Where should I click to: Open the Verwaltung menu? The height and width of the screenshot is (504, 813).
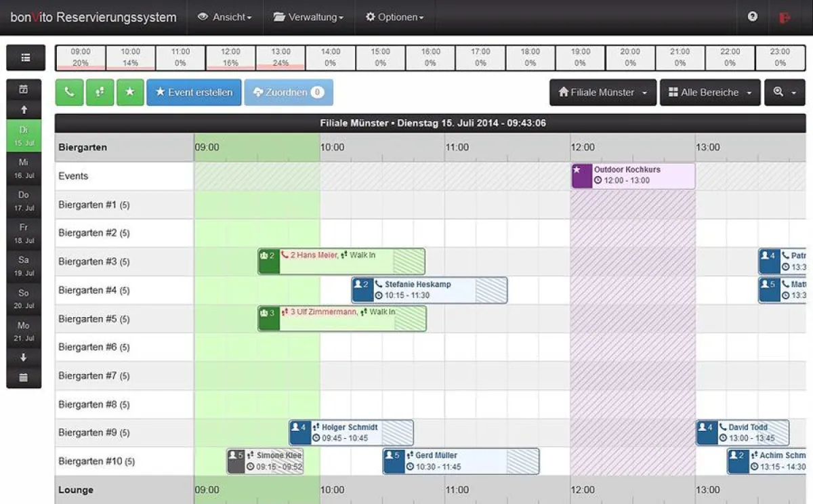pos(308,18)
